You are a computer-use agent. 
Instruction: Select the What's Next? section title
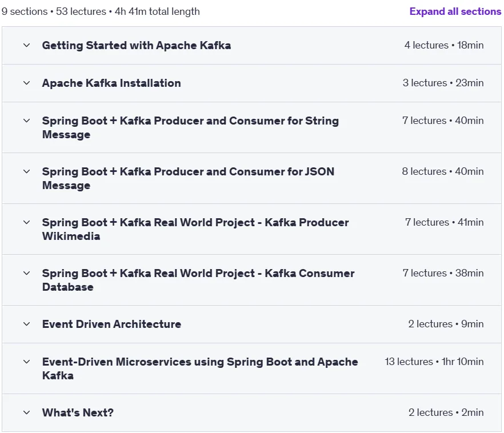point(78,412)
